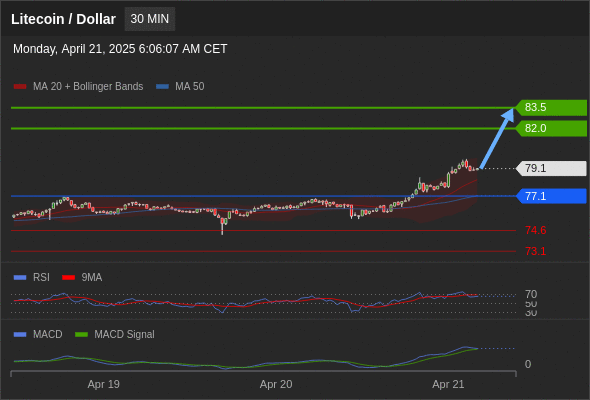The height and width of the screenshot is (400, 590).
Task: Click the blue RSI legend swatch
Action: (x=20, y=278)
